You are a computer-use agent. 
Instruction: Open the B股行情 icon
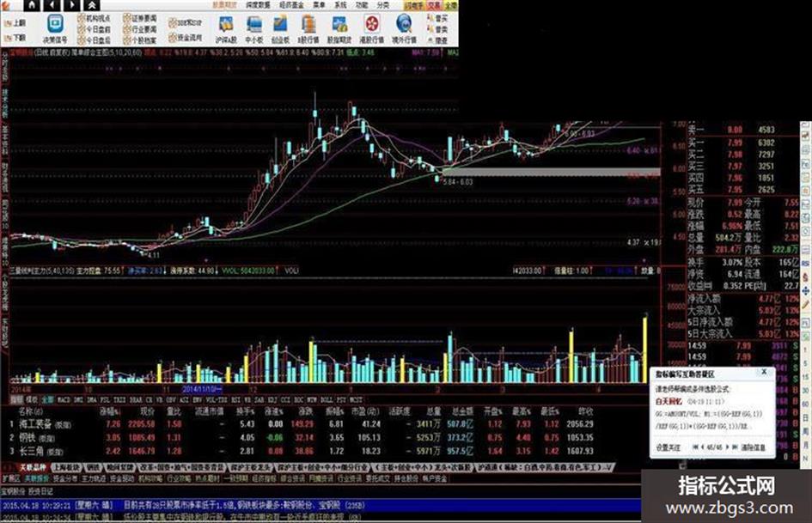tap(308, 29)
